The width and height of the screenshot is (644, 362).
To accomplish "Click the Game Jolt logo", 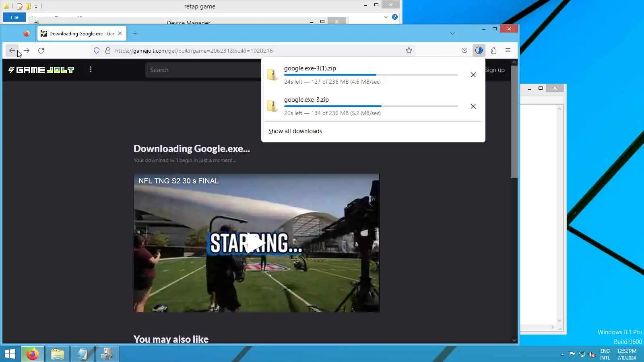I will 41,70.
